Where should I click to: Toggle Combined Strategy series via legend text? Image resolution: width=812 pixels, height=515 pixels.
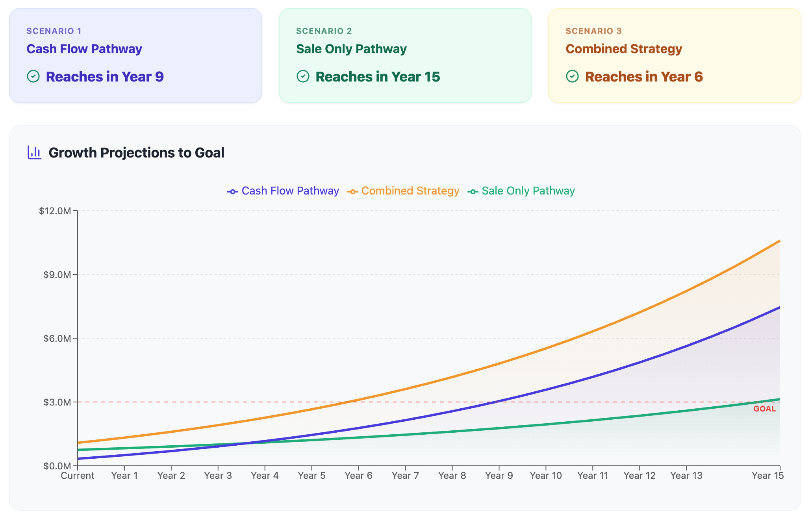410,191
